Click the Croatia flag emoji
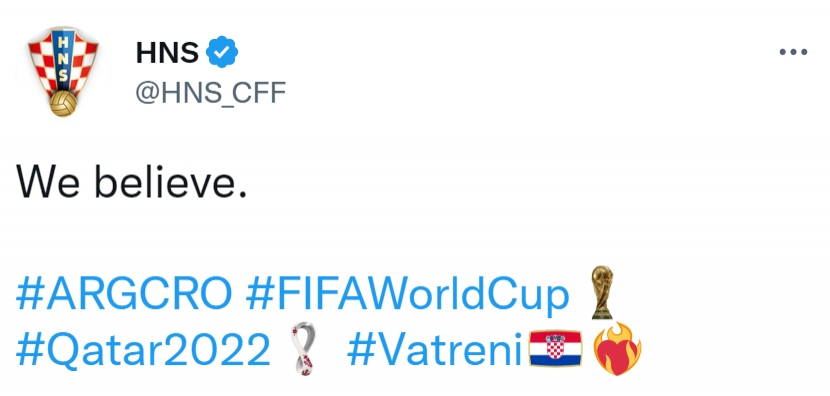The height and width of the screenshot is (396, 830). click(x=556, y=348)
